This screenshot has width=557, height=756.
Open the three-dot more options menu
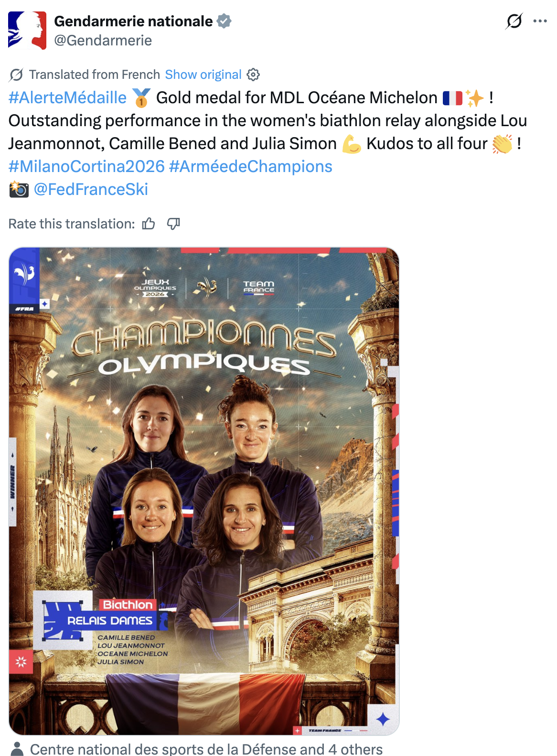[x=540, y=21]
